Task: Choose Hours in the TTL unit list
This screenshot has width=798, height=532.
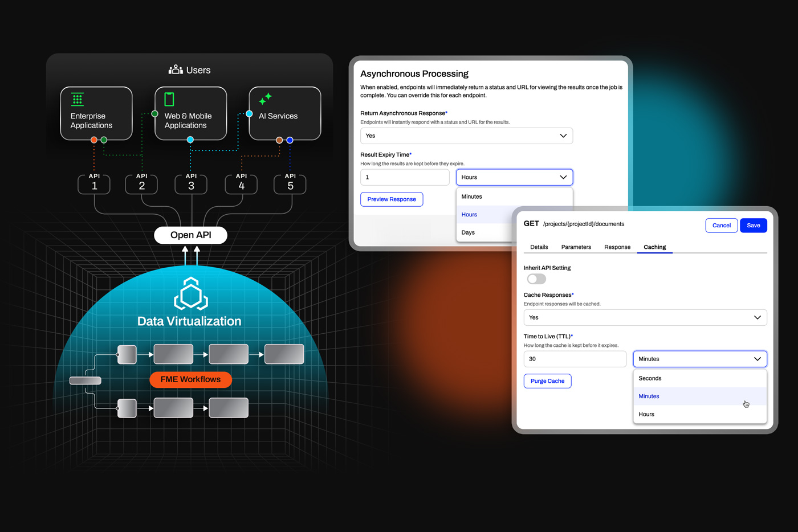Action: (700, 414)
